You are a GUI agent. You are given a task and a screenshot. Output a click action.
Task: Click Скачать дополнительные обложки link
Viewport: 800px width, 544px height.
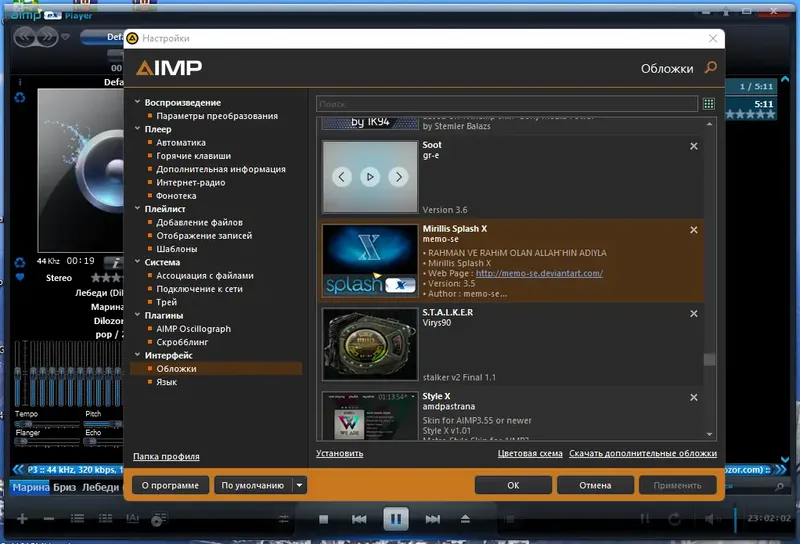(643, 453)
